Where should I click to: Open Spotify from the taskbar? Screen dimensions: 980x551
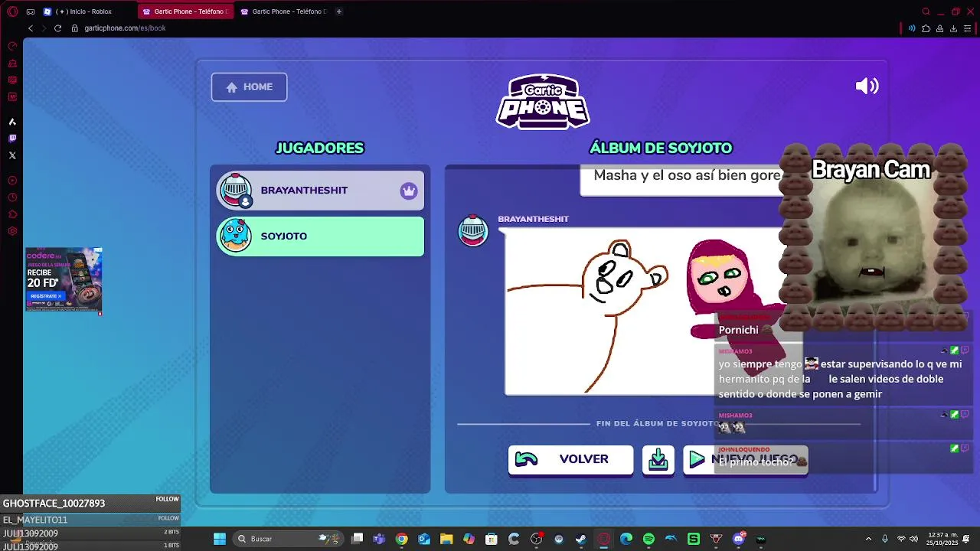[x=648, y=539]
